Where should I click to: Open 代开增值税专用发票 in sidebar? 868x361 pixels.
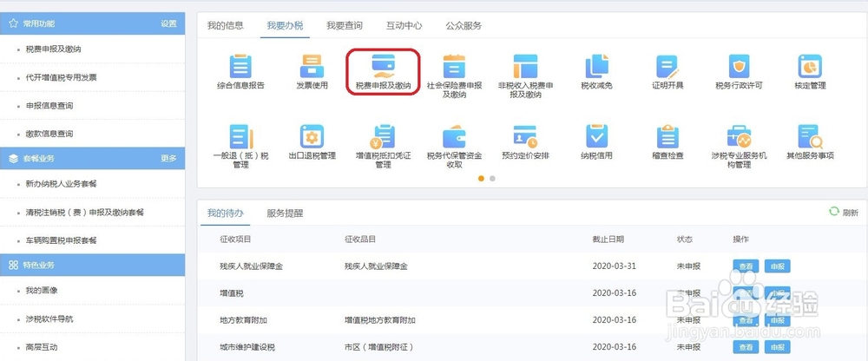[x=62, y=77]
